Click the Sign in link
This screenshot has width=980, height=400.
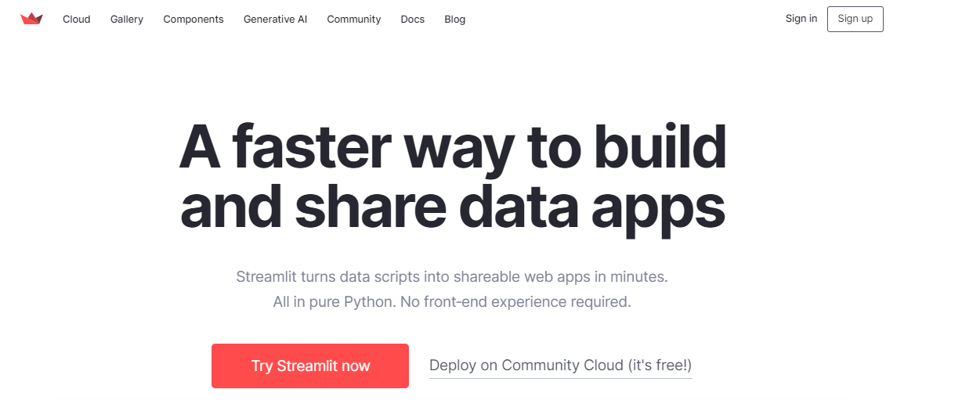[x=801, y=19]
